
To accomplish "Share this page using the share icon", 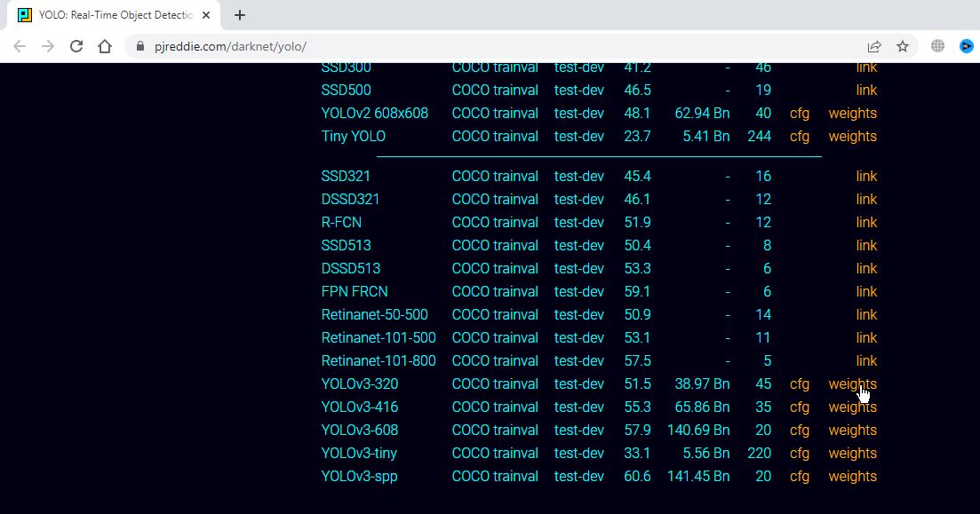I will pos(873,46).
